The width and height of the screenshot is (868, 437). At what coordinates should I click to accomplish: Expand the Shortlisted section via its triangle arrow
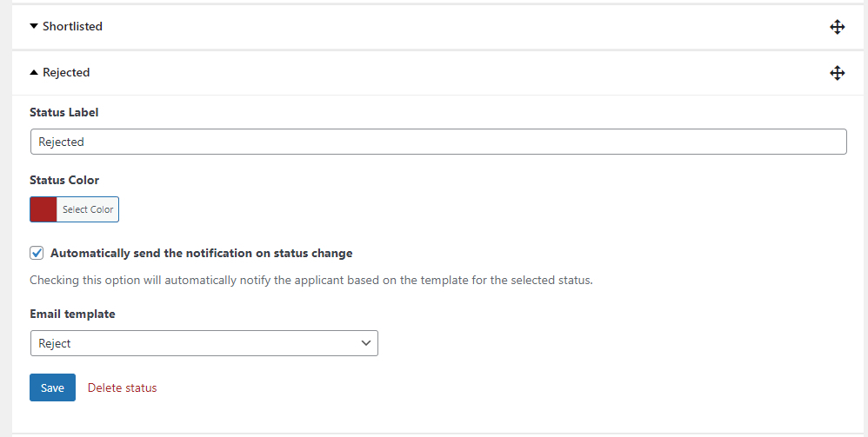coord(34,26)
